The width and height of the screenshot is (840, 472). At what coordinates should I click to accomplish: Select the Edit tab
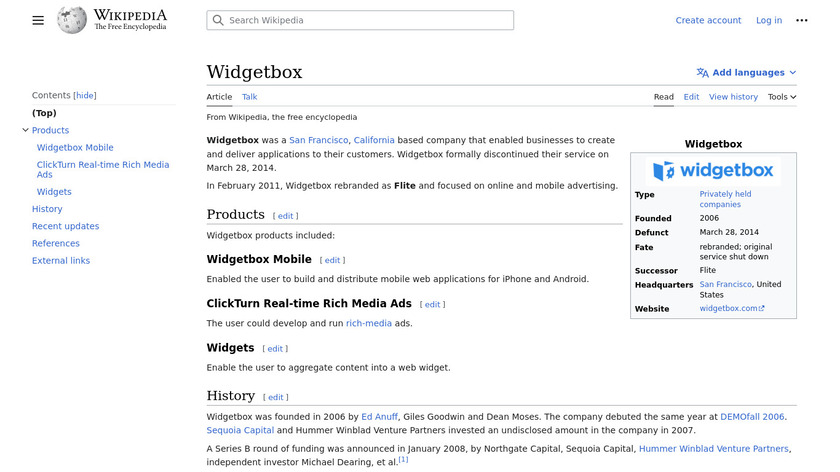[x=691, y=97]
